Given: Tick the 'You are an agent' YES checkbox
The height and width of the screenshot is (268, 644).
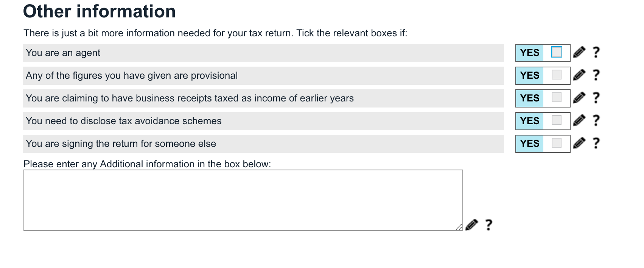Looking at the screenshot, I should click(557, 52).
